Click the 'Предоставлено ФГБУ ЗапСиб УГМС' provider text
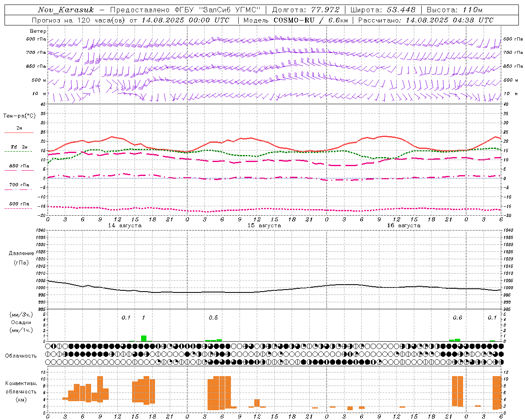The width and height of the screenshot is (525, 420). pyautogui.click(x=185, y=10)
